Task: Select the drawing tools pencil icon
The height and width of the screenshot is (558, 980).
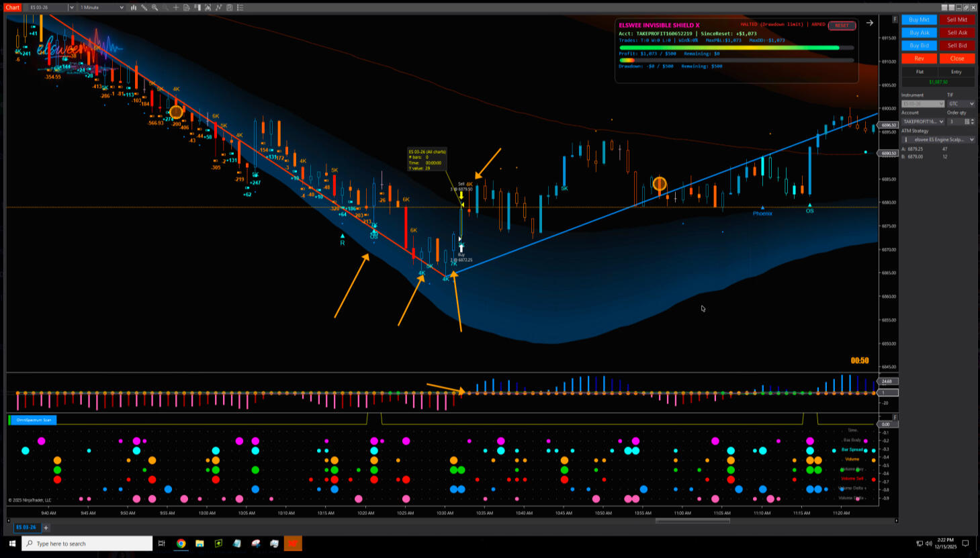Action: coord(144,7)
